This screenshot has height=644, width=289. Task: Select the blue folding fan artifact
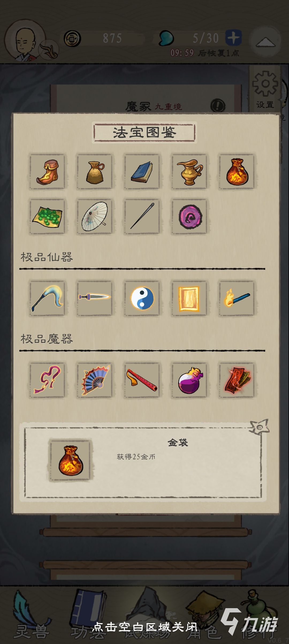click(94, 380)
